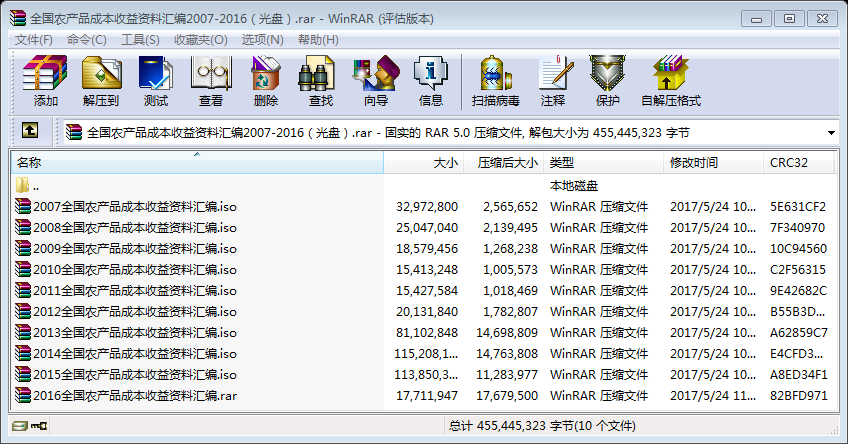Click CRC32 value 10C94560
Viewport: 848px width, 444px height.
798,249
